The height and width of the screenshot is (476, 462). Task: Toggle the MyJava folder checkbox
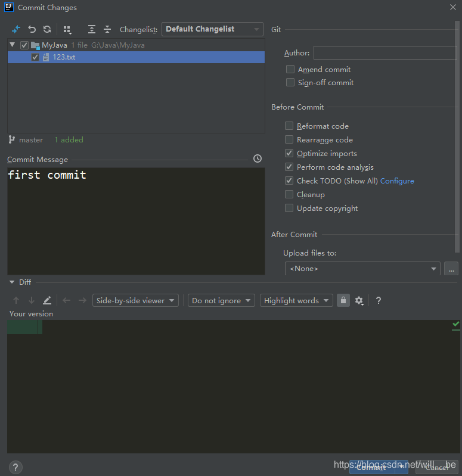point(24,45)
